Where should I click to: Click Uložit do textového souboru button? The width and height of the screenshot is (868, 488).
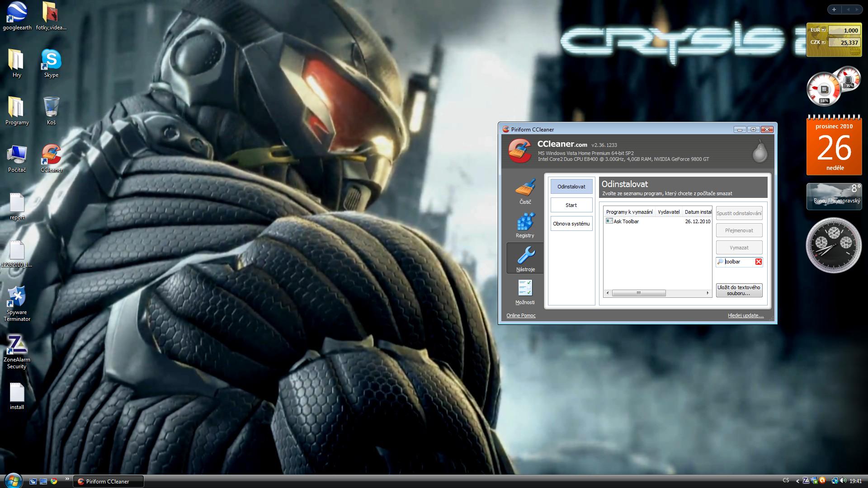pyautogui.click(x=739, y=290)
